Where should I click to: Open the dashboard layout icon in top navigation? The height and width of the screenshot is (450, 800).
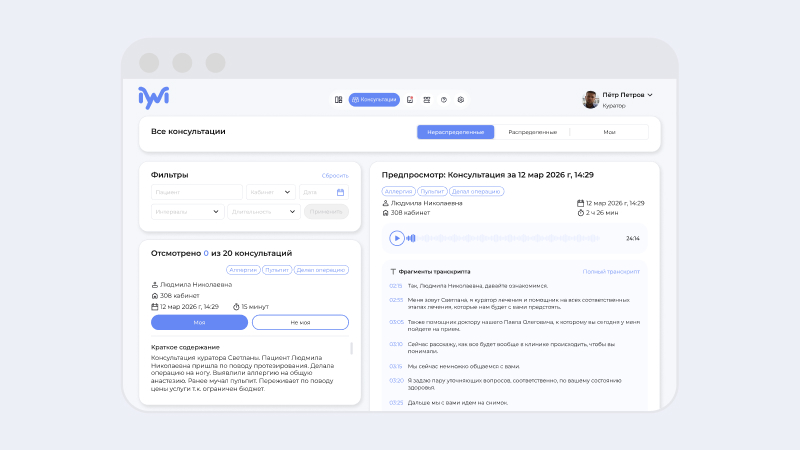click(338, 100)
